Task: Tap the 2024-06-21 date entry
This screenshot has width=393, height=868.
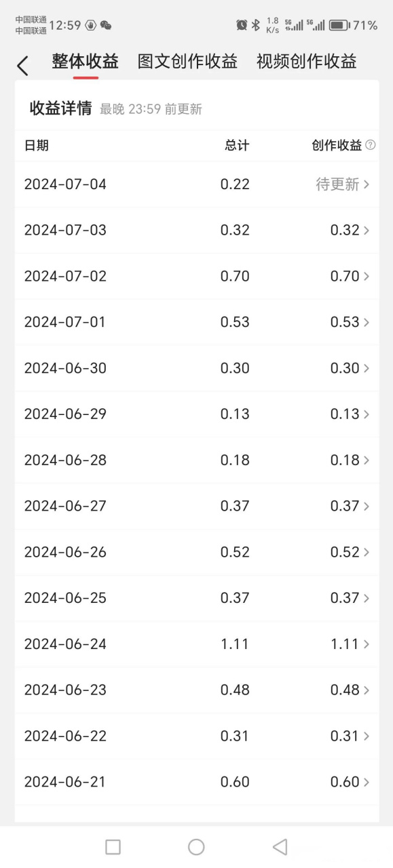Action: tap(65, 782)
